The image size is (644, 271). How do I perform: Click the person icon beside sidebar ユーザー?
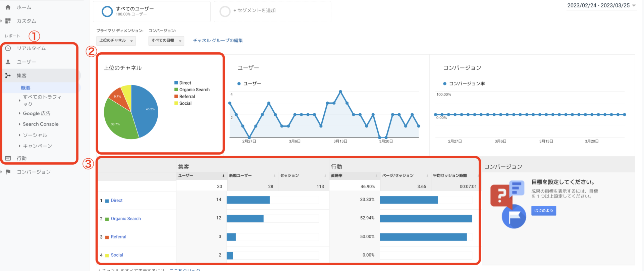pyautogui.click(x=8, y=62)
